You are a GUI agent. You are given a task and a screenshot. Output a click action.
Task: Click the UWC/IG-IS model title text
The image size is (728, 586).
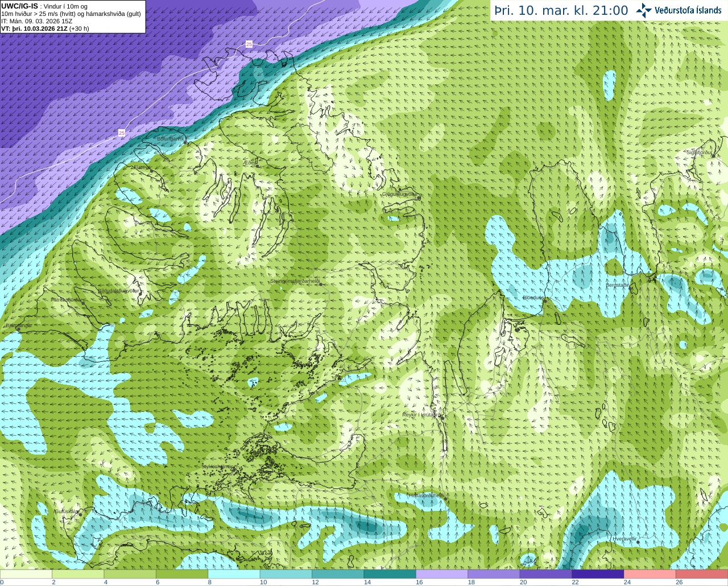point(19,6)
